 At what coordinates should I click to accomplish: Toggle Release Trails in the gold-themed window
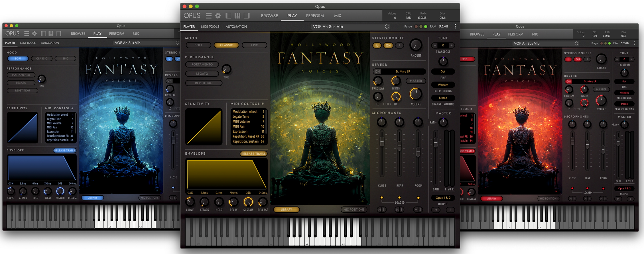coord(253,154)
